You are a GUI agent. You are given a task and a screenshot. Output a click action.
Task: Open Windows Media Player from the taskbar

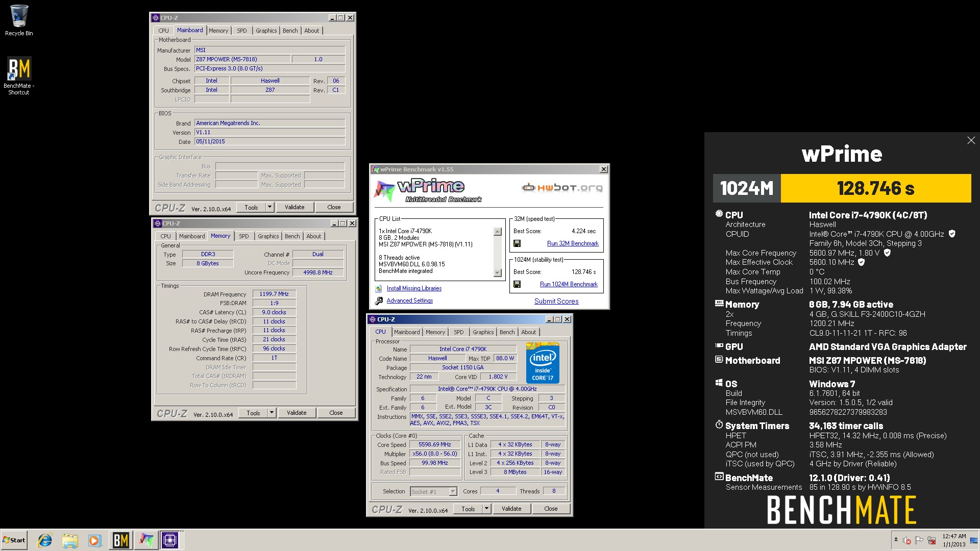(94, 540)
